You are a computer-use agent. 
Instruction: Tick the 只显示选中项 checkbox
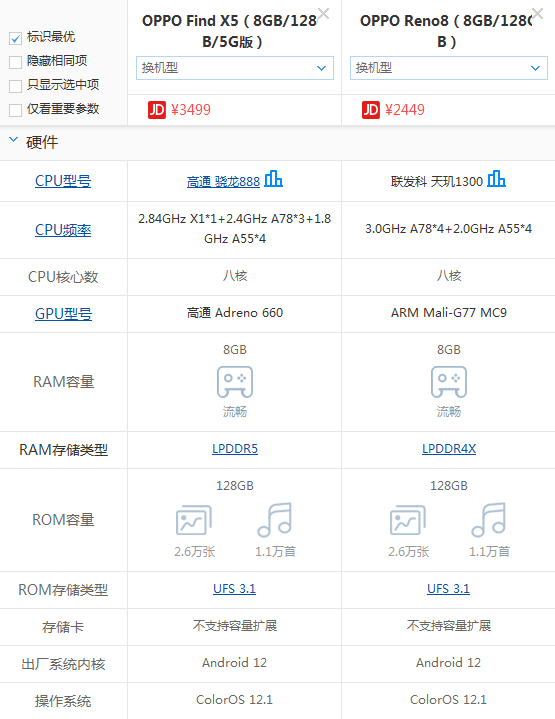coord(15,86)
